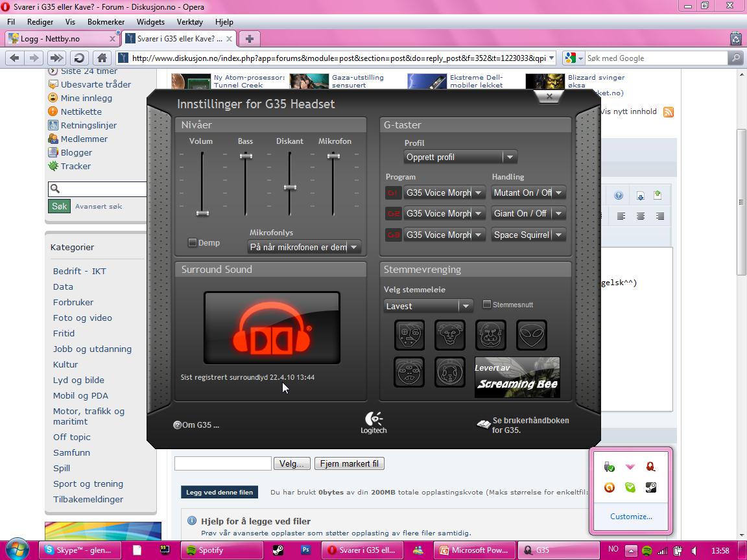Click the Windows Start orb
This screenshot has width=747, height=560.
point(17,549)
